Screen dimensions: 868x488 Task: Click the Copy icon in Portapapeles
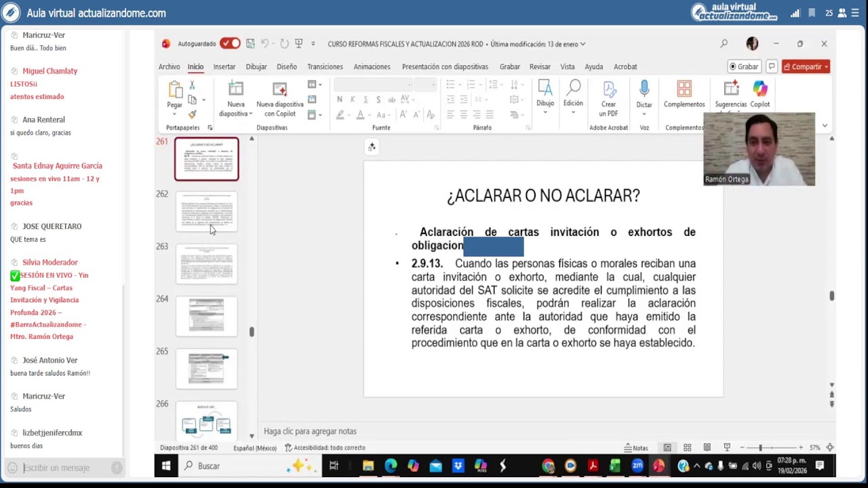pos(192,100)
